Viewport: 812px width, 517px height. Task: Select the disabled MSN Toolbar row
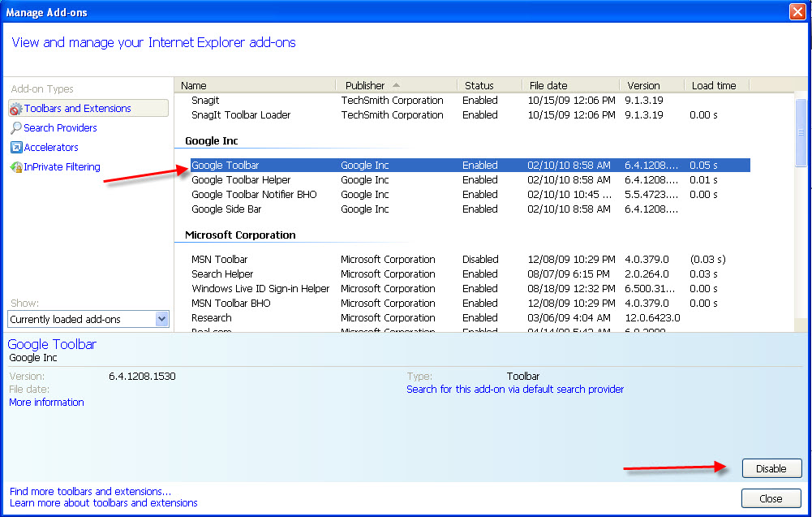click(470, 259)
